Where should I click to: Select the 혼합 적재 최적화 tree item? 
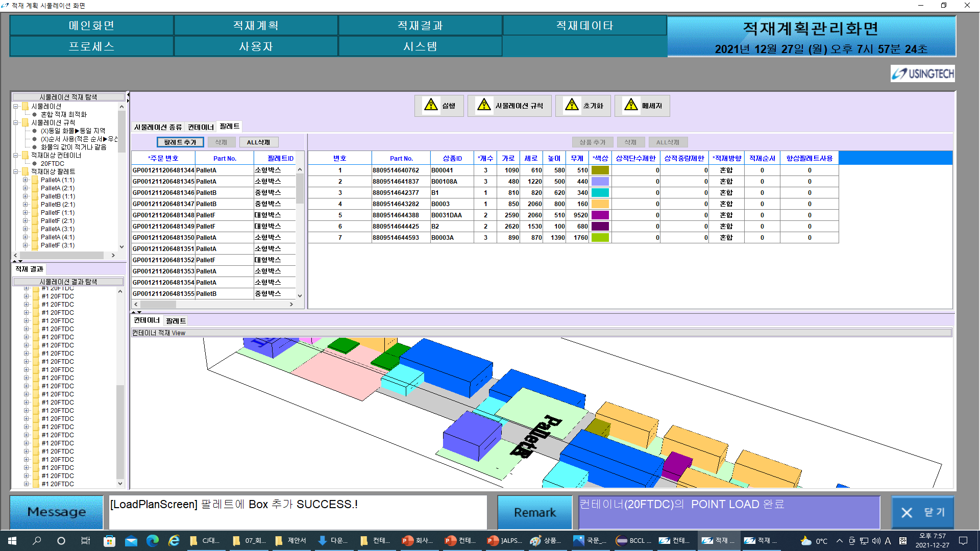64,114
